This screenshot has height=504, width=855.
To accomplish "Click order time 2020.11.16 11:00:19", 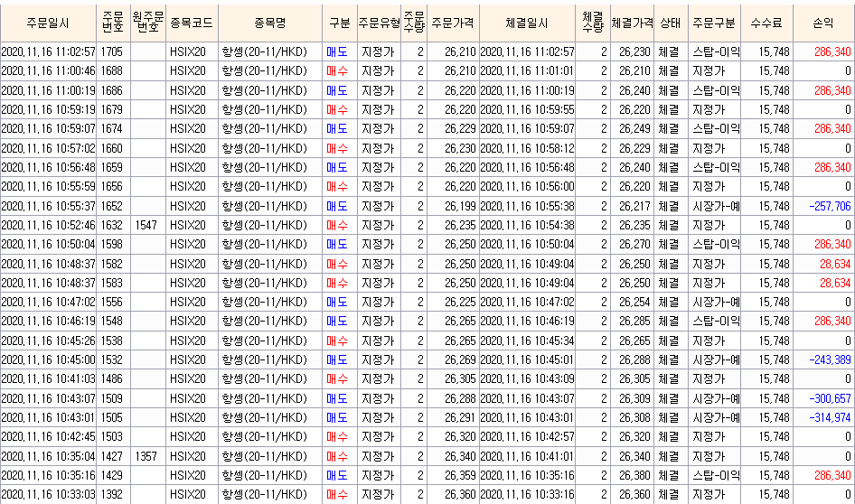I will click(49, 90).
